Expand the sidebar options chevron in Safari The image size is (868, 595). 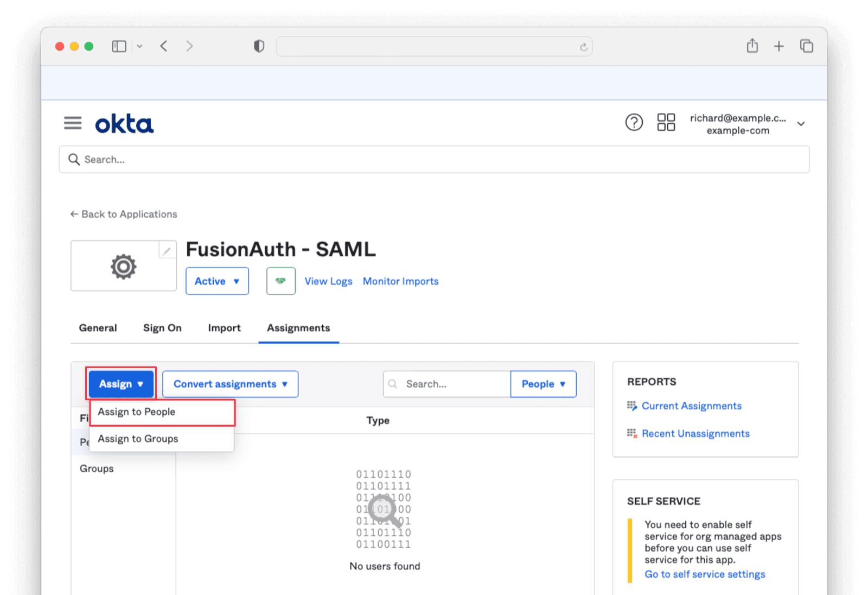pyautogui.click(x=139, y=47)
